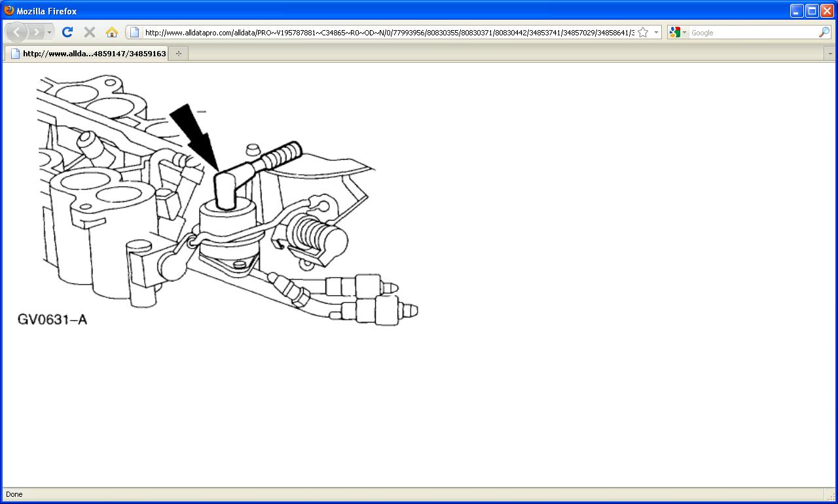838x504 pixels.
Task: Open the list all tabs dropdown
Action: coord(831,54)
